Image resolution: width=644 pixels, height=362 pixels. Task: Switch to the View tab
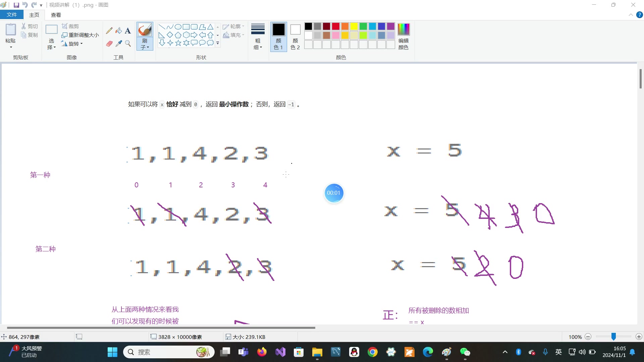pyautogui.click(x=56, y=15)
